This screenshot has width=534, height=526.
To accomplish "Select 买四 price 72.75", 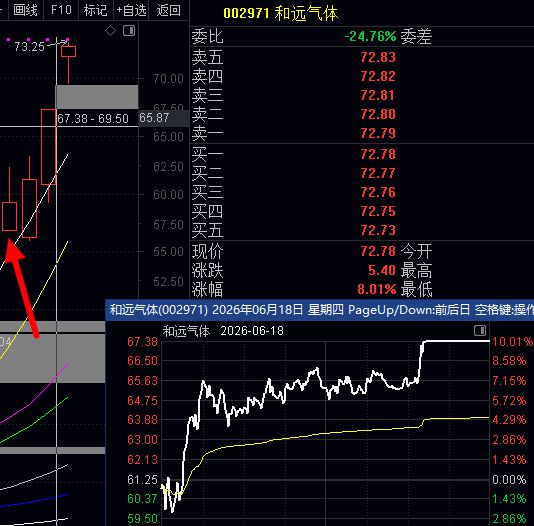I will pyautogui.click(x=378, y=211).
